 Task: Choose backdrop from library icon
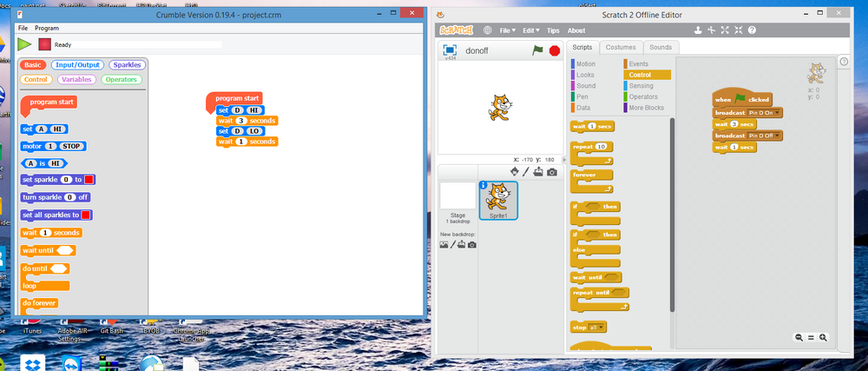pyautogui.click(x=444, y=244)
